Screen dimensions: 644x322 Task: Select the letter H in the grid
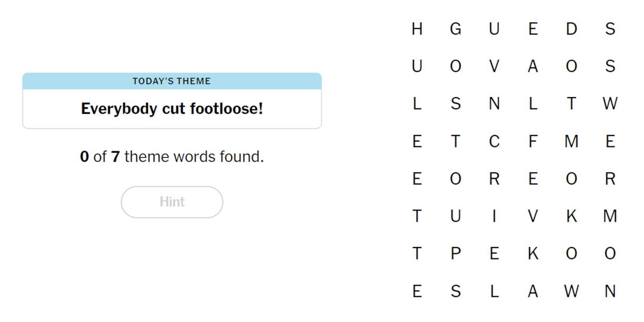417,29
